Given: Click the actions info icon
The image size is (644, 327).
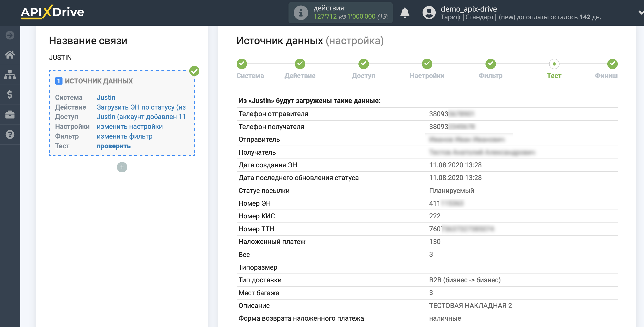Looking at the screenshot, I should pyautogui.click(x=300, y=12).
